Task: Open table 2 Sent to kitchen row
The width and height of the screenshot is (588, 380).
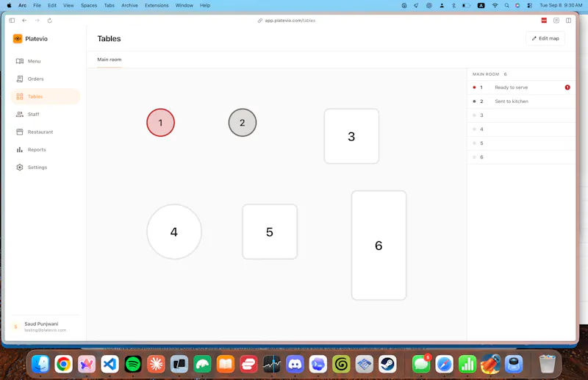Action: click(521, 101)
